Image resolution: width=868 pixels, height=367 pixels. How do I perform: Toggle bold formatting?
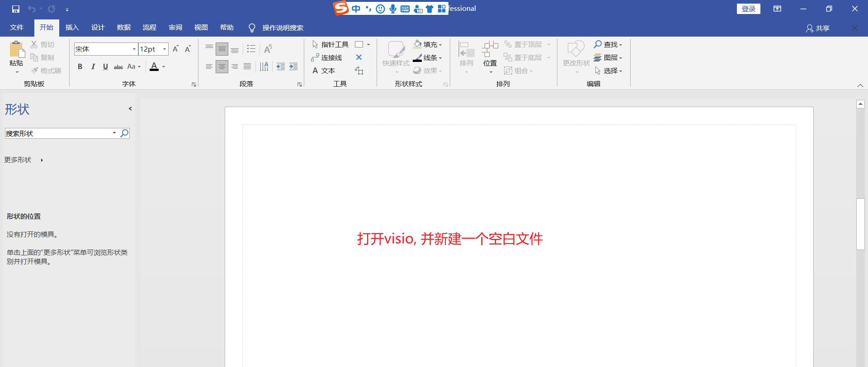click(x=80, y=67)
